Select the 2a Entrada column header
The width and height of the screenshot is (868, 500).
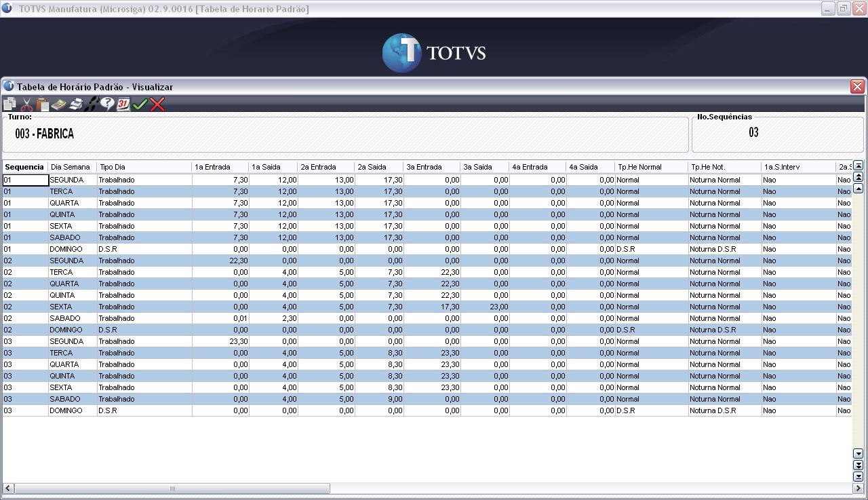point(326,167)
